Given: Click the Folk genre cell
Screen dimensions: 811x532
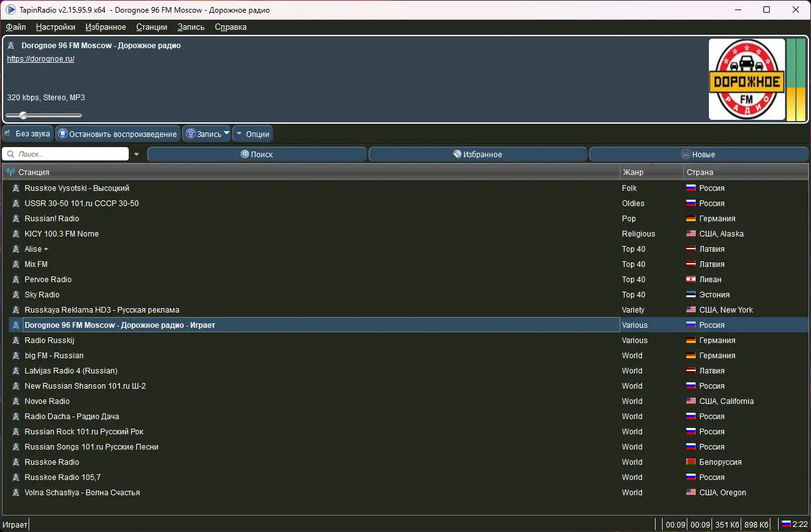Looking at the screenshot, I should [630, 188].
